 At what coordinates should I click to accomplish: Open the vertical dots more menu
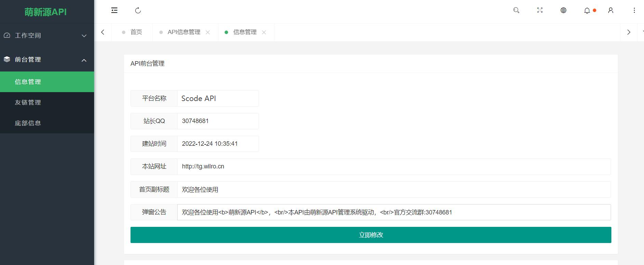[634, 10]
